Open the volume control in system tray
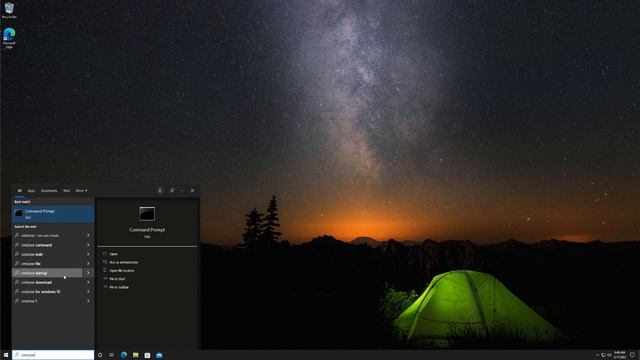 (609, 355)
